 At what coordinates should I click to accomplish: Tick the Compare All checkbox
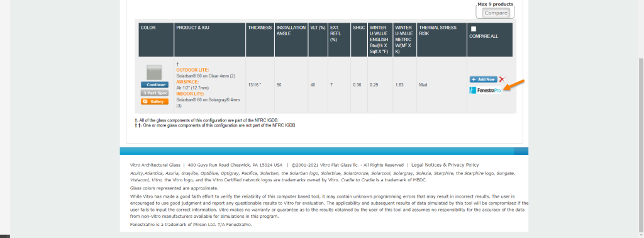click(x=474, y=29)
